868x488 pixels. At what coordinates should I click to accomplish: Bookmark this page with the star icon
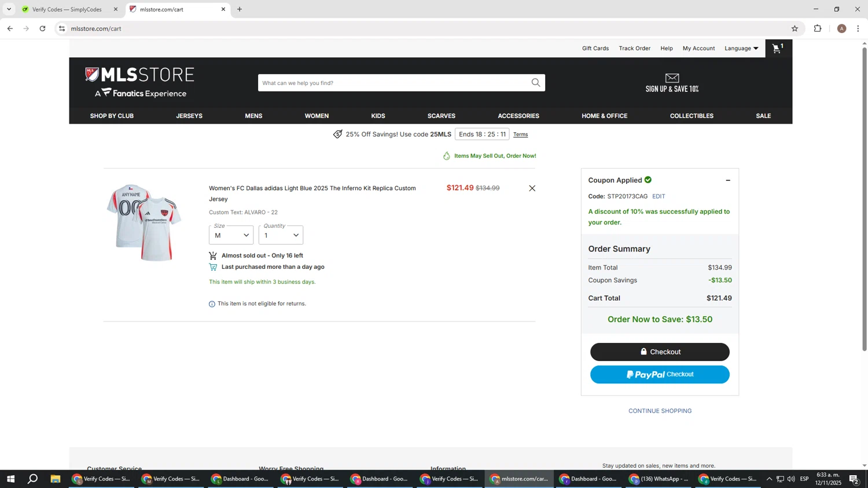pos(795,28)
